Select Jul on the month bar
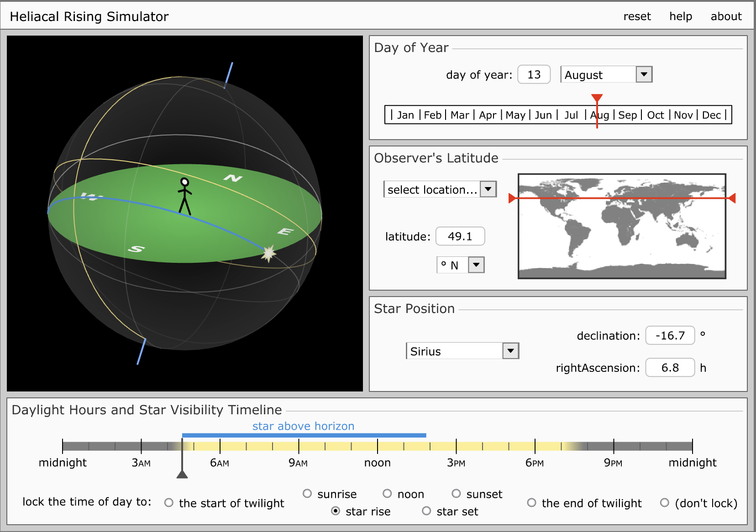This screenshot has height=532, width=756. point(571,115)
